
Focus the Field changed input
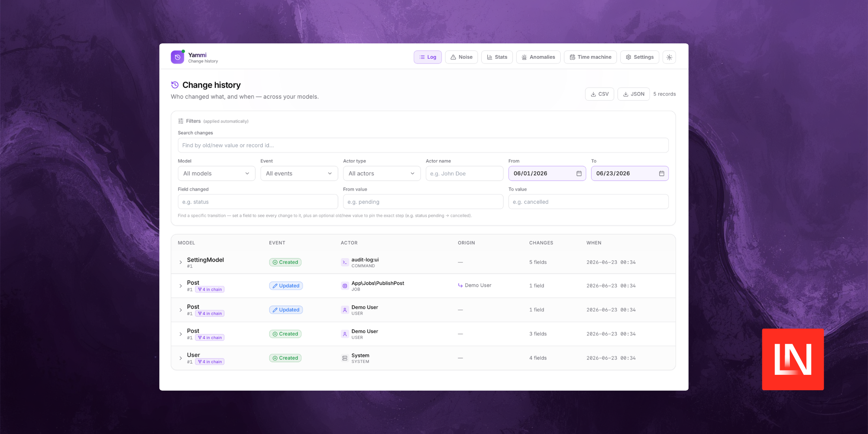[x=258, y=202]
